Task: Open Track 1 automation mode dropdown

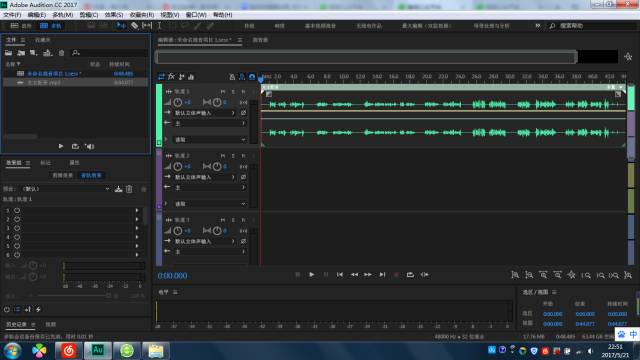Action: pos(210,140)
